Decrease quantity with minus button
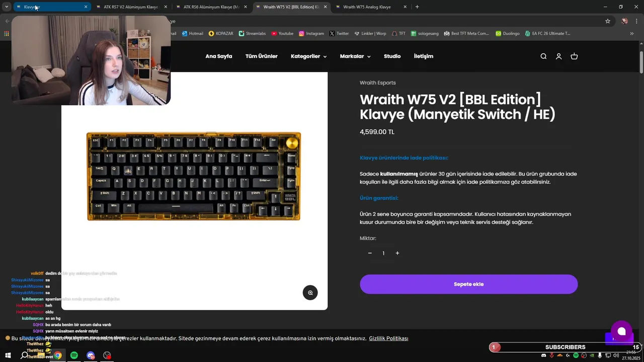Viewport: 644px width, 362px height. [x=370, y=253]
